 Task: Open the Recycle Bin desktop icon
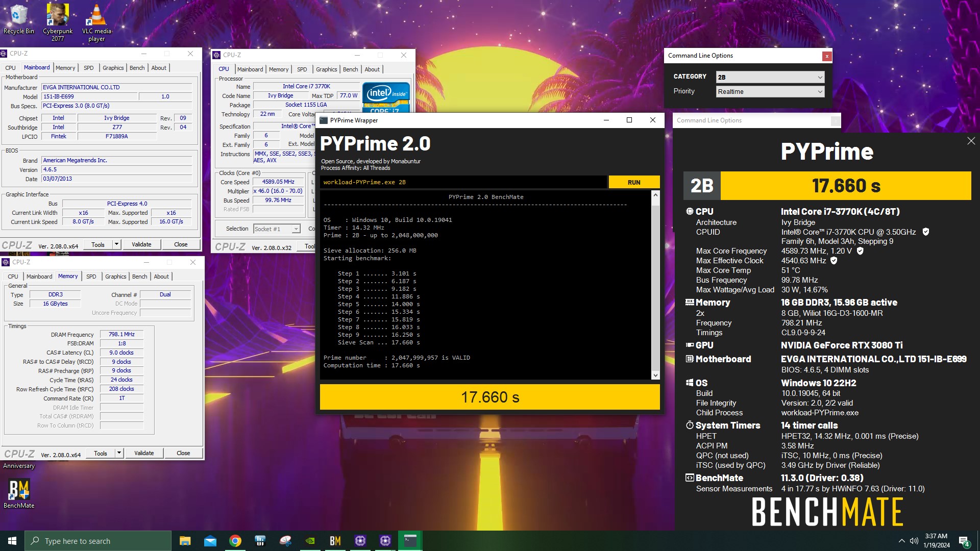18,19
